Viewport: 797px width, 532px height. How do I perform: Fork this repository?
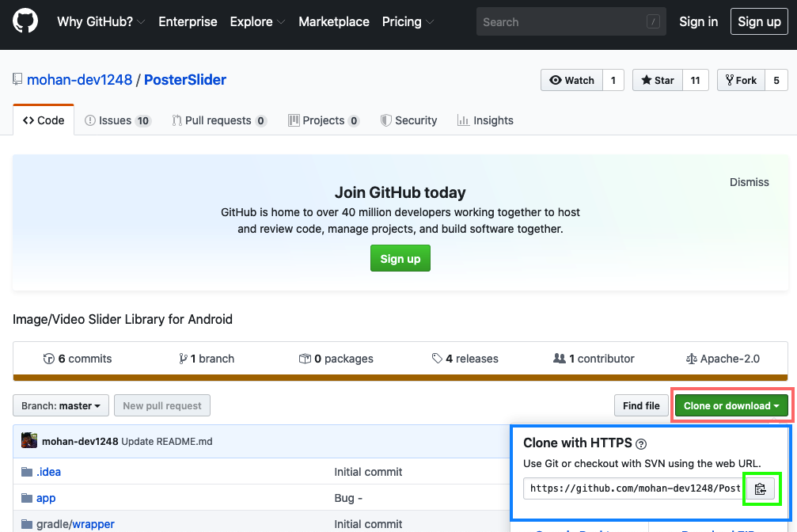[x=739, y=80]
